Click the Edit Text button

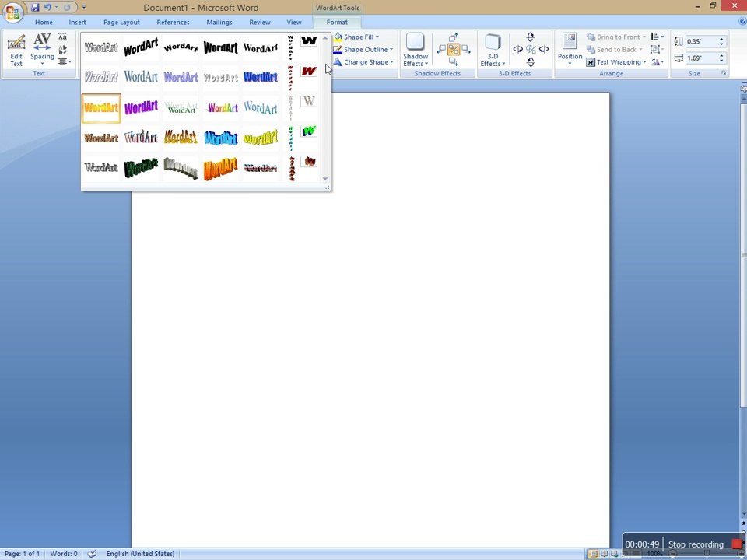(16, 50)
